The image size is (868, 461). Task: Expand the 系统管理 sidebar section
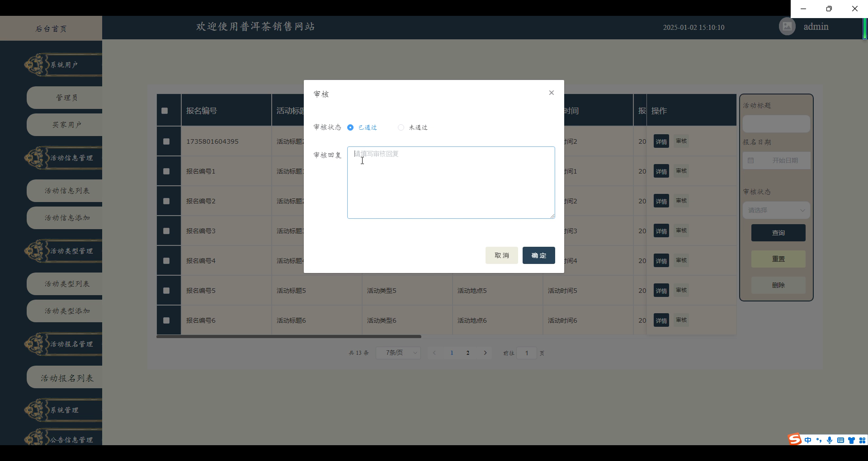(63, 410)
